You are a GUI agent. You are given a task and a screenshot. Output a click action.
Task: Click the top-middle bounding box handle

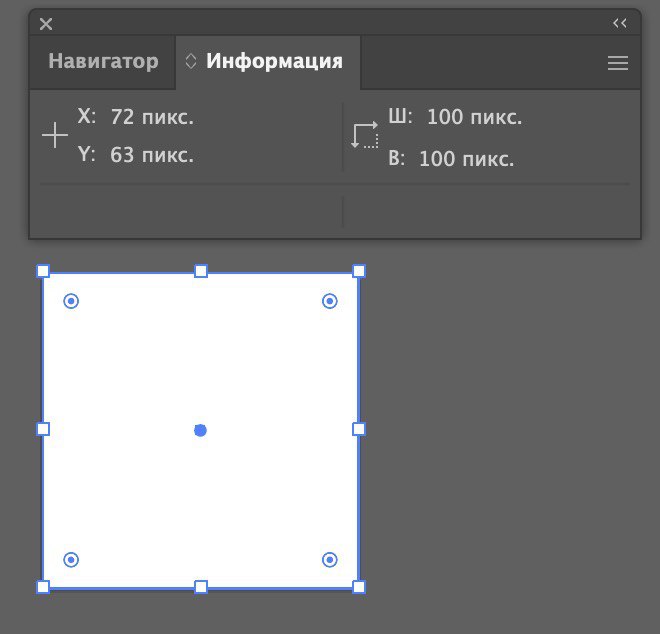pyautogui.click(x=201, y=271)
